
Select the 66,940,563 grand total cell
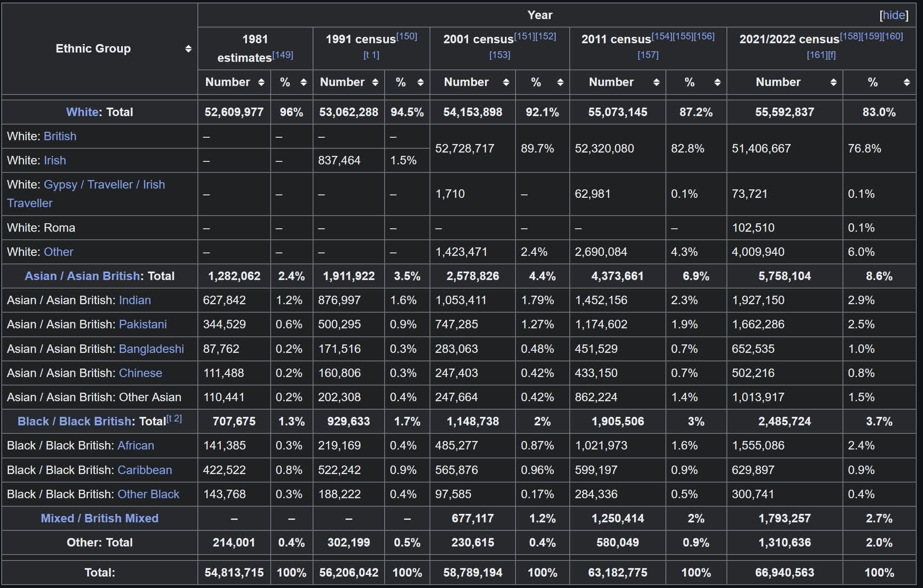tap(784, 572)
